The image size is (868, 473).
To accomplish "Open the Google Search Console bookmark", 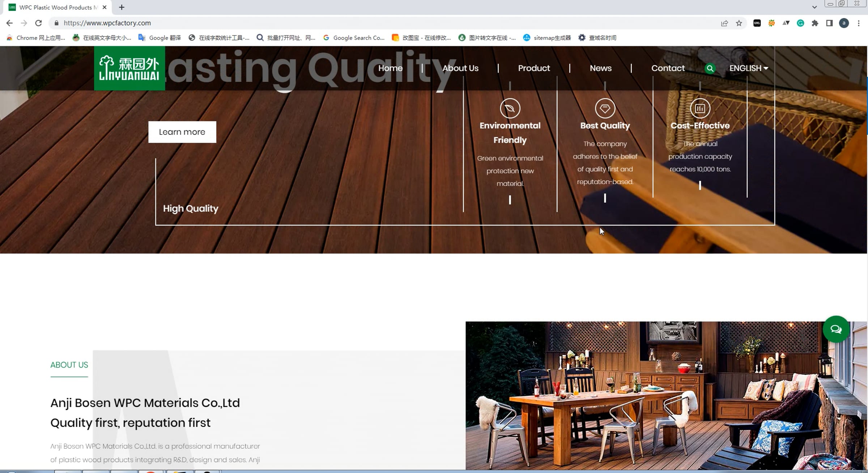I will tap(354, 38).
